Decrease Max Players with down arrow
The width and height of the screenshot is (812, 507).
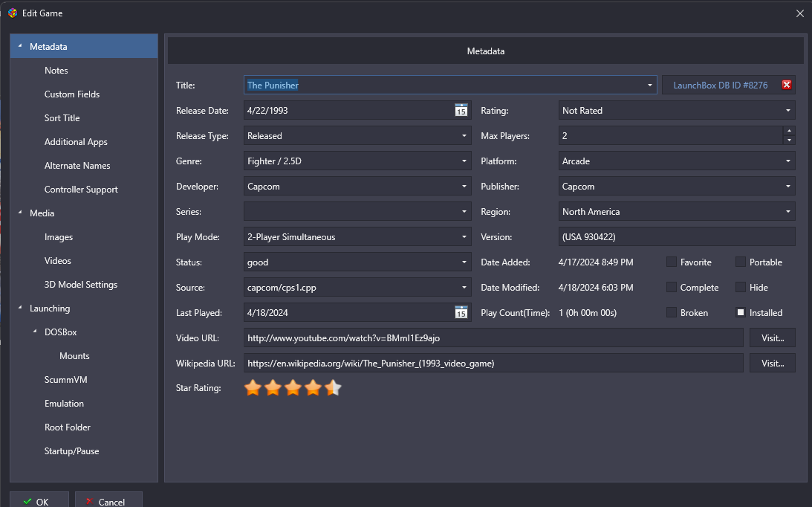(789, 140)
